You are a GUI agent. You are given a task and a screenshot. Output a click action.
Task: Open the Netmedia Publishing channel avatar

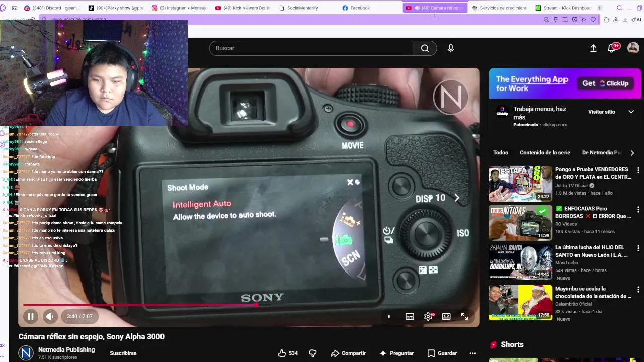click(26, 353)
